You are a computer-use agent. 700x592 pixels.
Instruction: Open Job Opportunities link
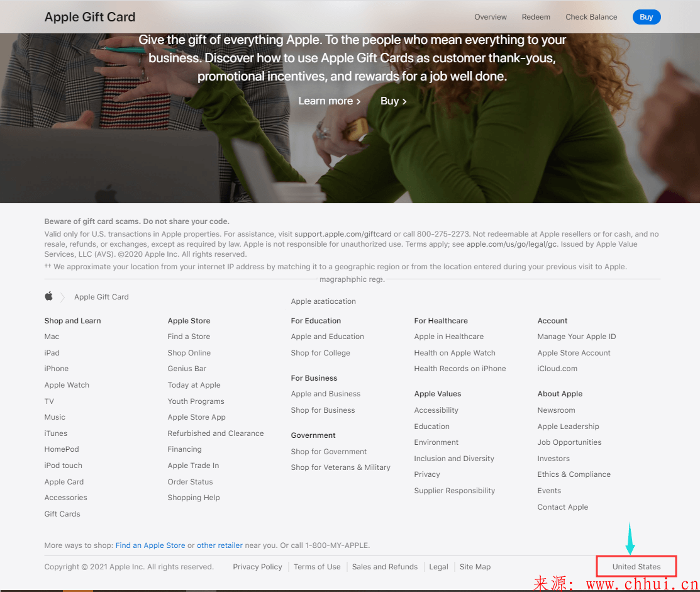click(569, 442)
